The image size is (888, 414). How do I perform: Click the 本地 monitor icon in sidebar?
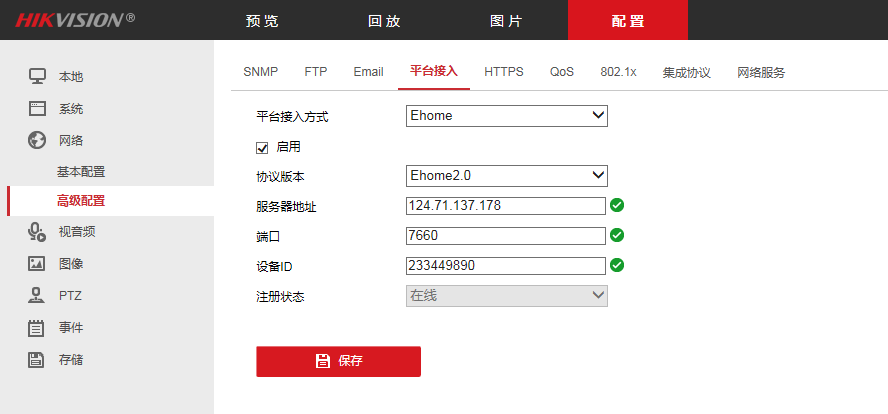[x=37, y=76]
